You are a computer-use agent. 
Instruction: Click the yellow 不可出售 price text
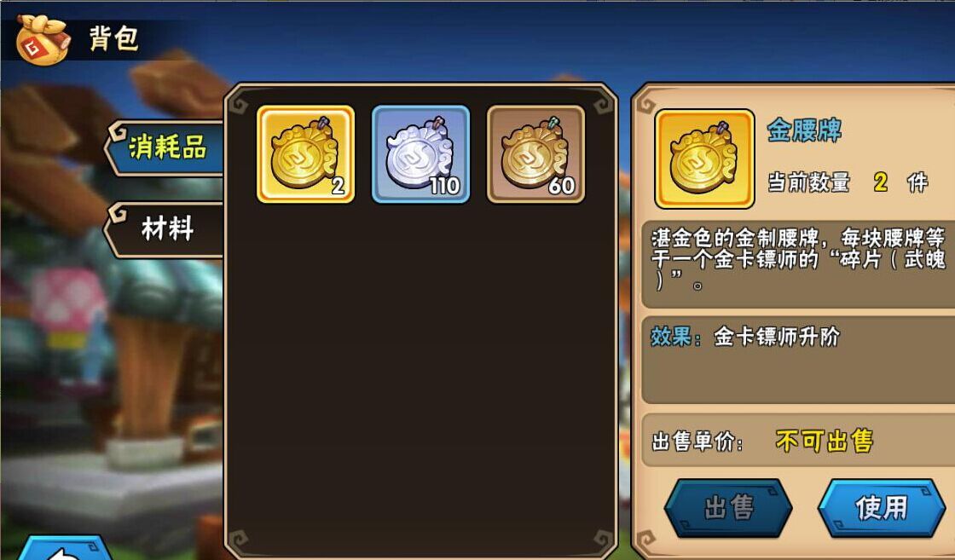[x=824, y=442]
